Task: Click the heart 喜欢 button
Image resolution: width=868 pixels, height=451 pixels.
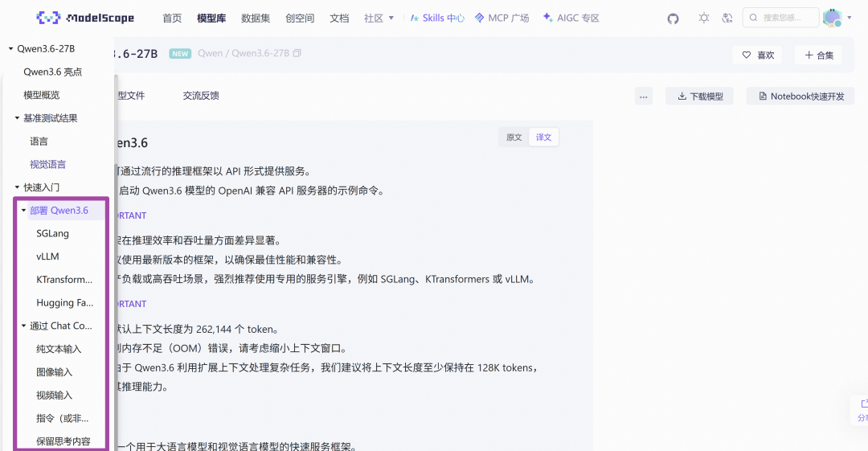Action: click(757, 55)
